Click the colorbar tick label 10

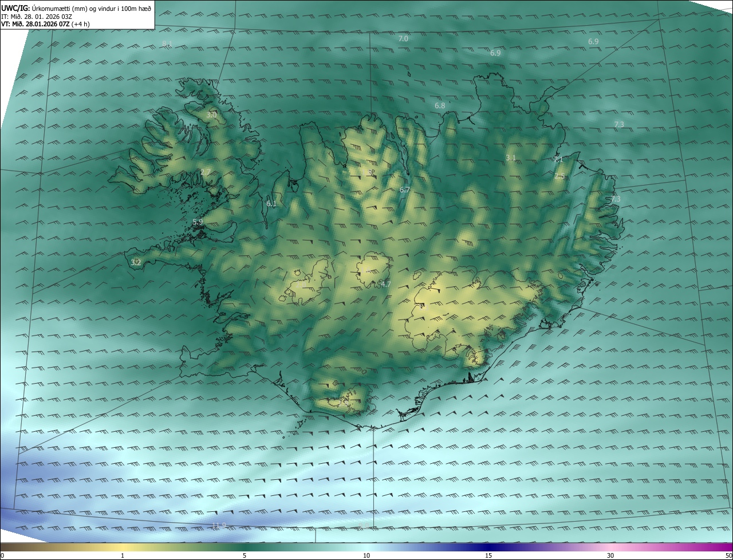[x=366, y=555]
